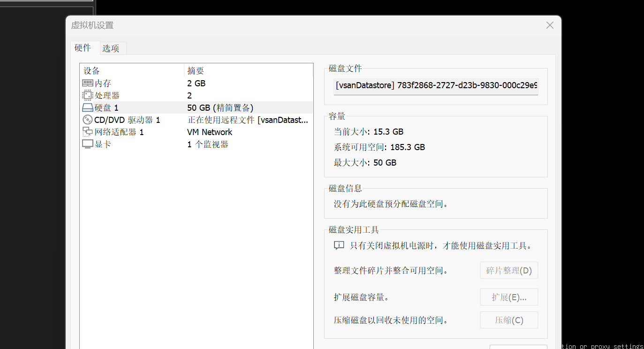Click the 压缩(C) button
This screenshot has width=644, height=349.
point(509,320)
